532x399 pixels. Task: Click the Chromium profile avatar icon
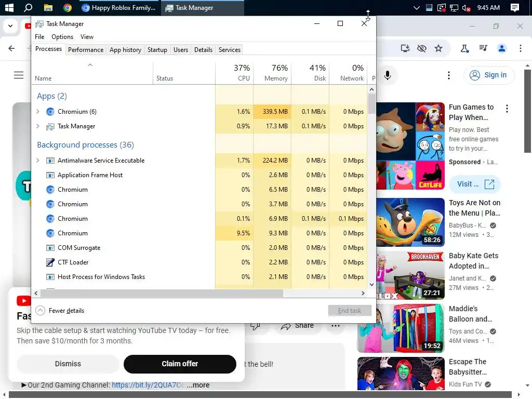coord(502,48)
